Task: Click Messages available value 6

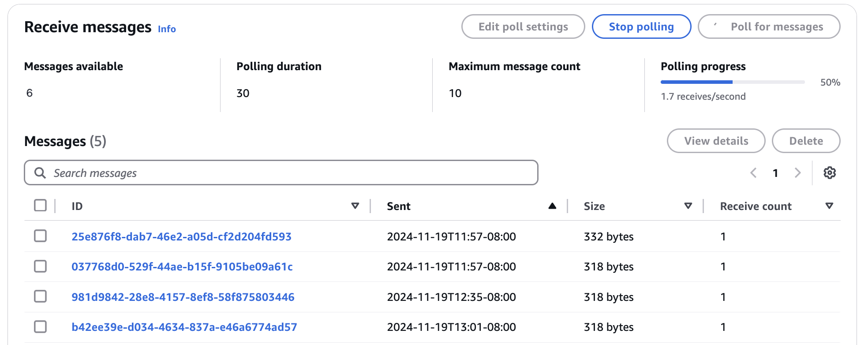Action: point(30,93)
